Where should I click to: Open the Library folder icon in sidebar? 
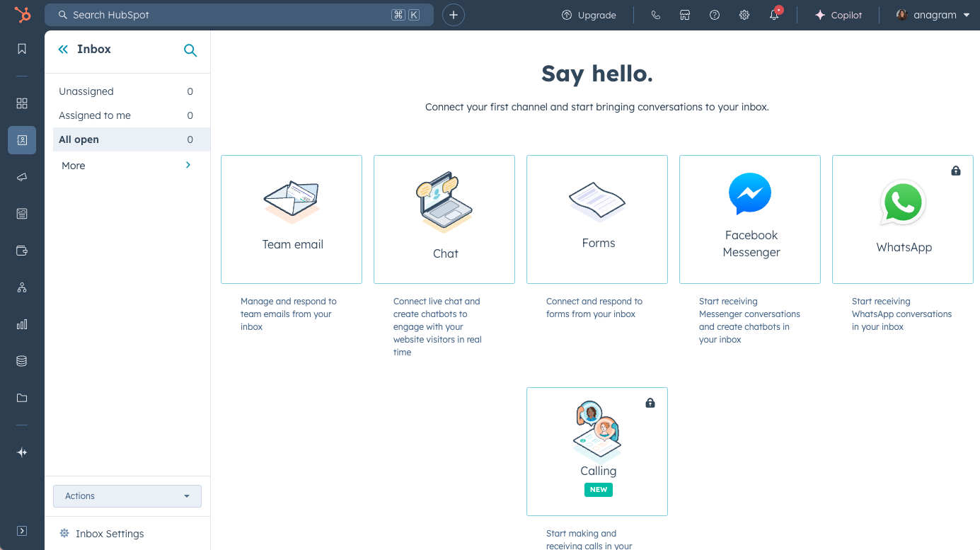(22, 398)
